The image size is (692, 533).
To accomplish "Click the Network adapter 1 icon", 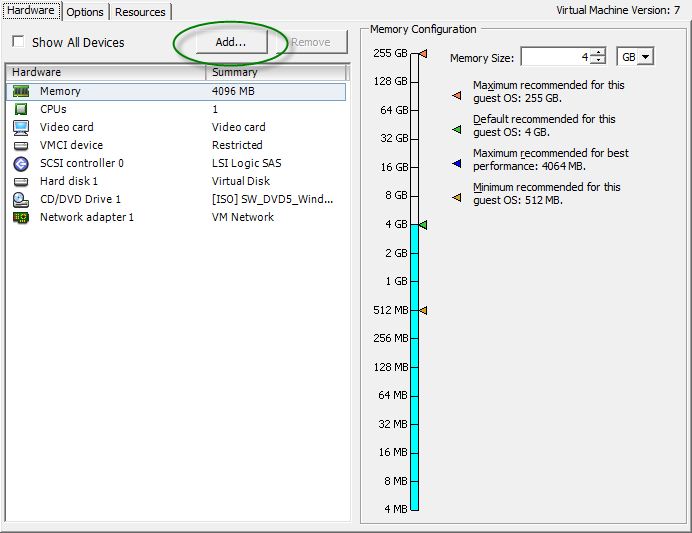I will tap(21, 217).
